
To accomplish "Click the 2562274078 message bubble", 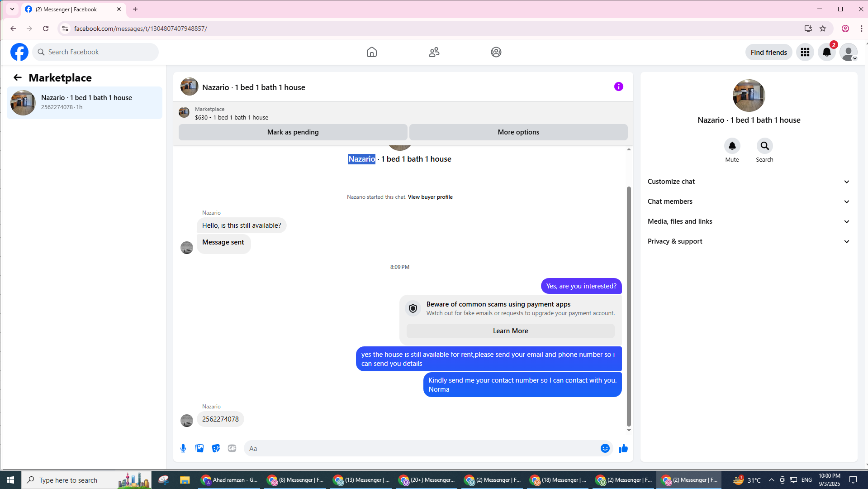I will [x=220, y=419].
